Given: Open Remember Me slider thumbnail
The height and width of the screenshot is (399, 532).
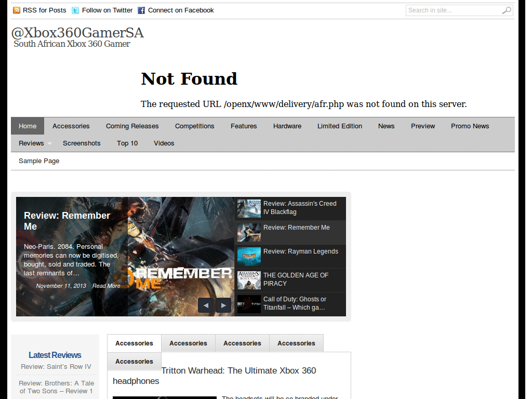Looking at the screenshot, I should 249,232.
